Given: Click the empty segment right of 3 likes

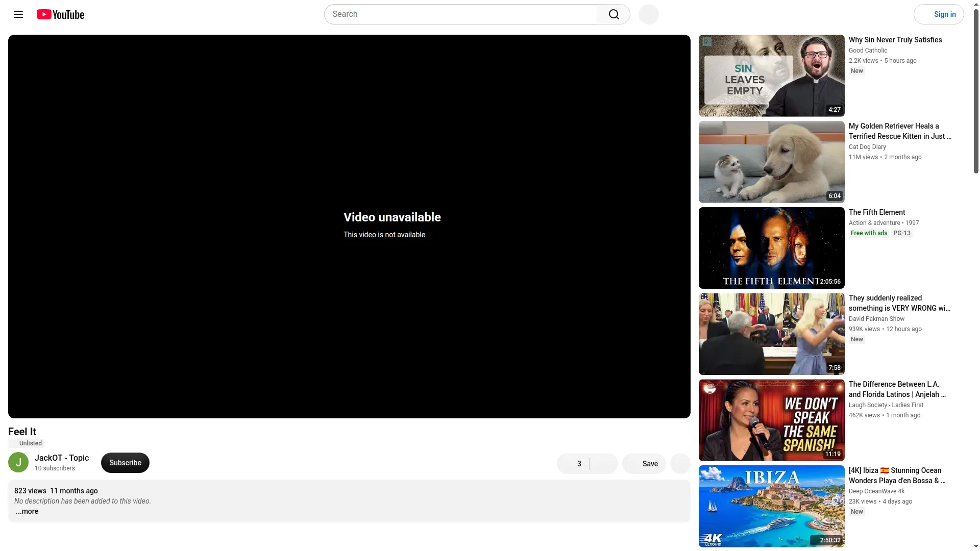Looking at the screenshot, I should tap(603, 463).
